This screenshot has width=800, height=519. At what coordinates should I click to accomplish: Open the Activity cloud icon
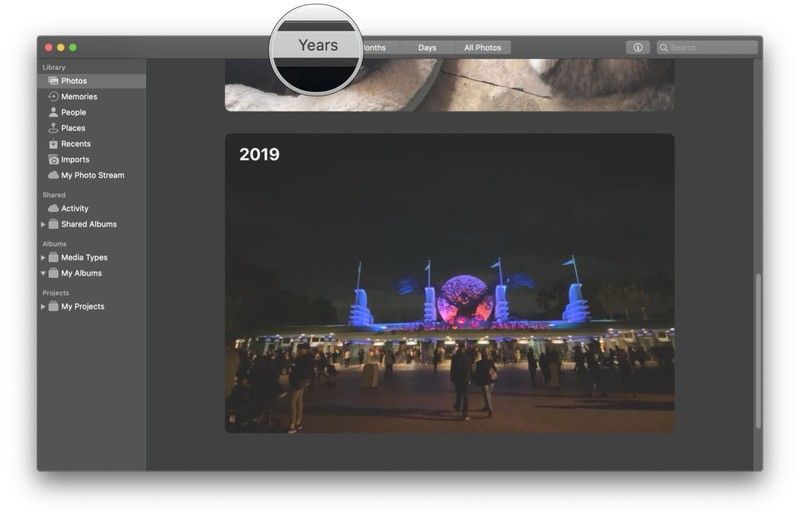[x=53, y=208]
